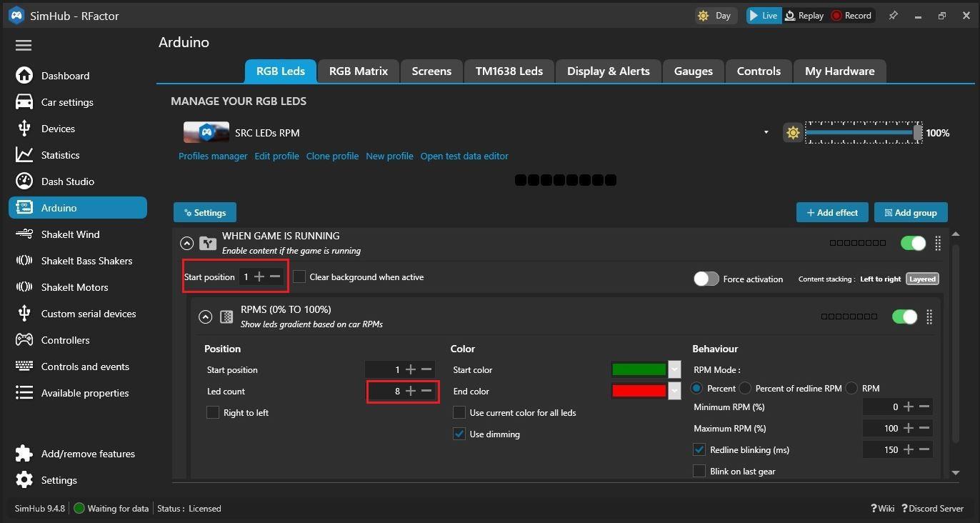This screenshot has height=523, width=980.
Task: Click the Available properties list icon
Action: (x=24, y=393)
